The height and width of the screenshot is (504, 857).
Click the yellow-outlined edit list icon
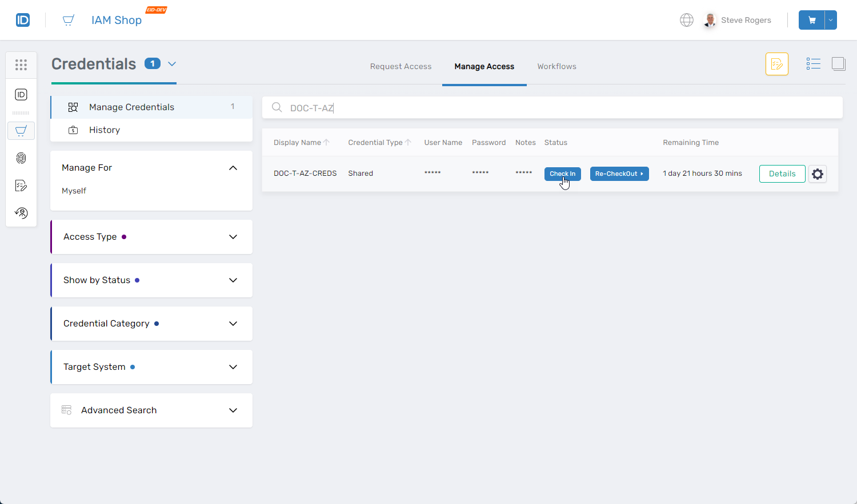pos(776,64)
